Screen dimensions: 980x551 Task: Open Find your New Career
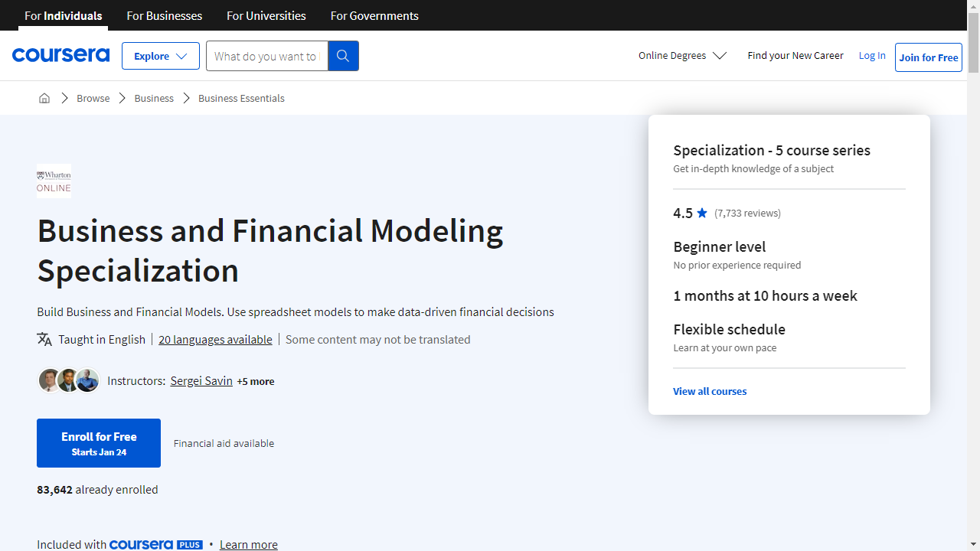point(795,55)
